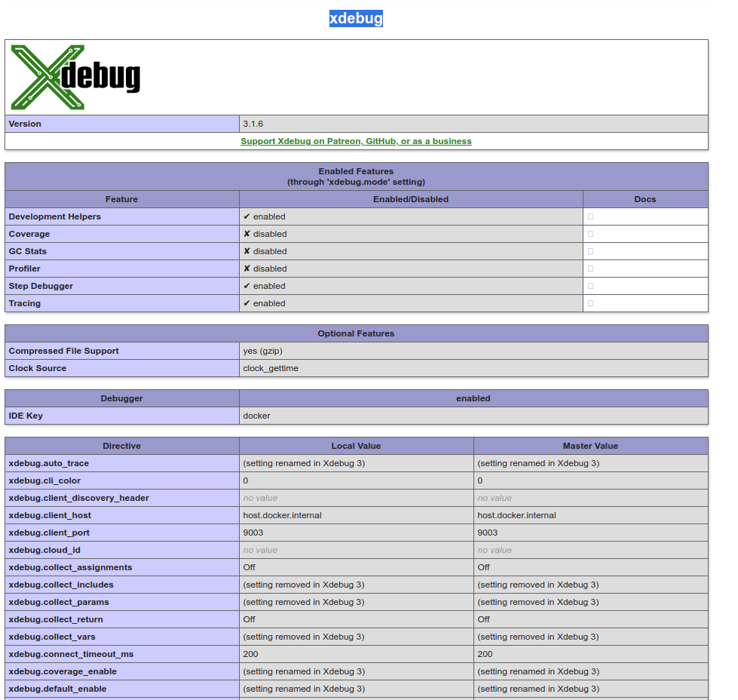Viewport: 738px width, 700px height.
Task: Select Compressed File Support label
Action: pyautogui.click(x=63, y=351)
